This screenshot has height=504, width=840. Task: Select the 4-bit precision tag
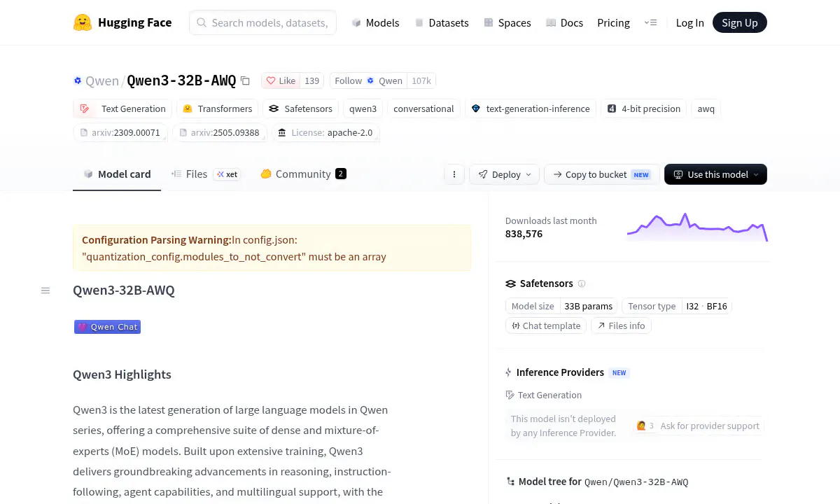pos(643,108)
